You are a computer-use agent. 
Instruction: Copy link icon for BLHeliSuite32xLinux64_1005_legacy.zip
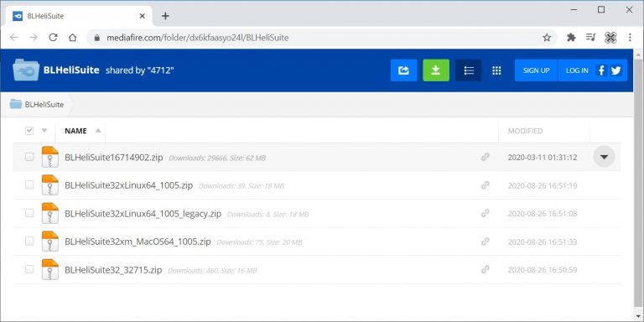tap(485, 213)
